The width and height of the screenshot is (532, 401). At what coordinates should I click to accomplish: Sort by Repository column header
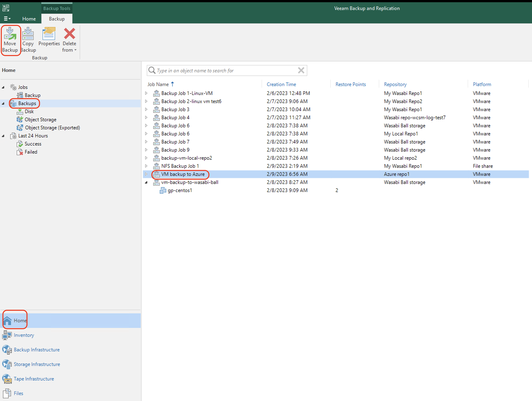click(x=395, y=84)
